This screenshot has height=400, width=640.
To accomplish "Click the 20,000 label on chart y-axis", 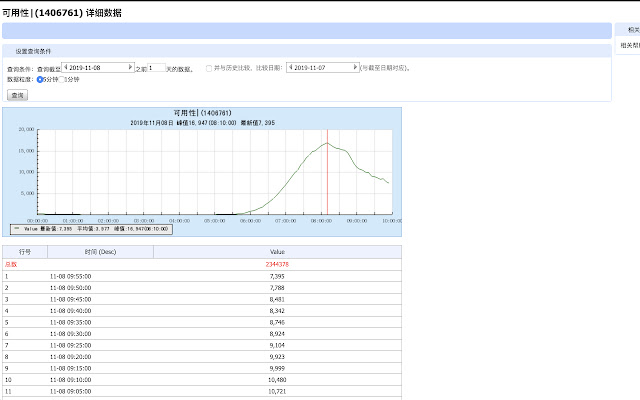I will tap(27, 129).
